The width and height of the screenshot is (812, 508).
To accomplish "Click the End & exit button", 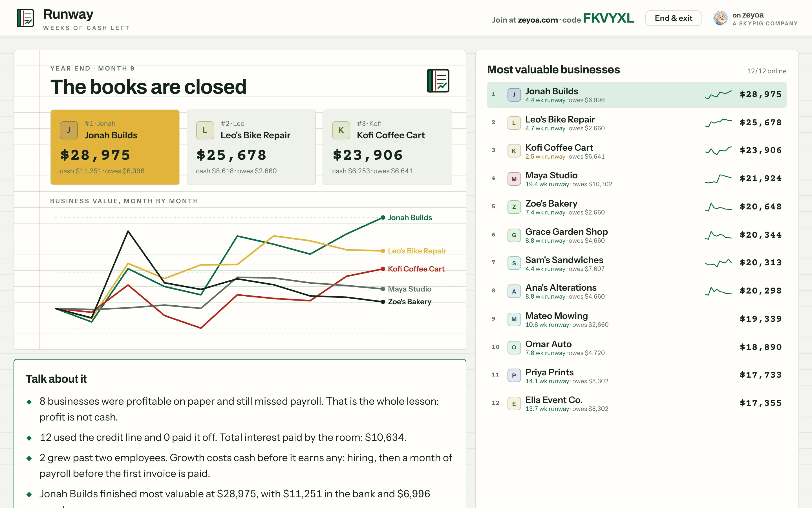I will (673, 18).
